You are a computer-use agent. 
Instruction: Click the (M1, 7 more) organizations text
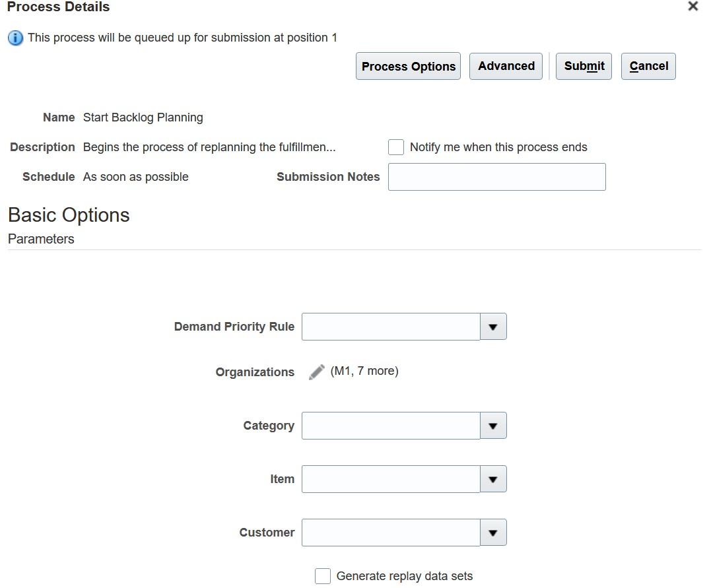coord(364,372)
